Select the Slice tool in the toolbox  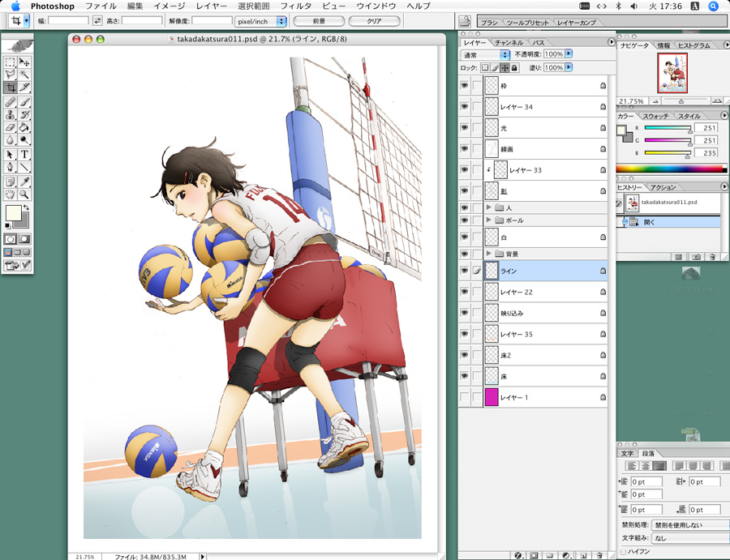(24, 87)
